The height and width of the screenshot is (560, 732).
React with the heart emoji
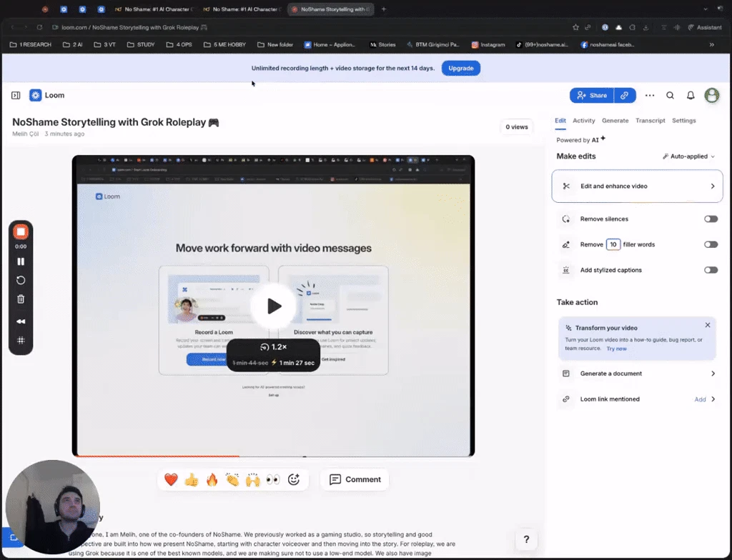171,479
